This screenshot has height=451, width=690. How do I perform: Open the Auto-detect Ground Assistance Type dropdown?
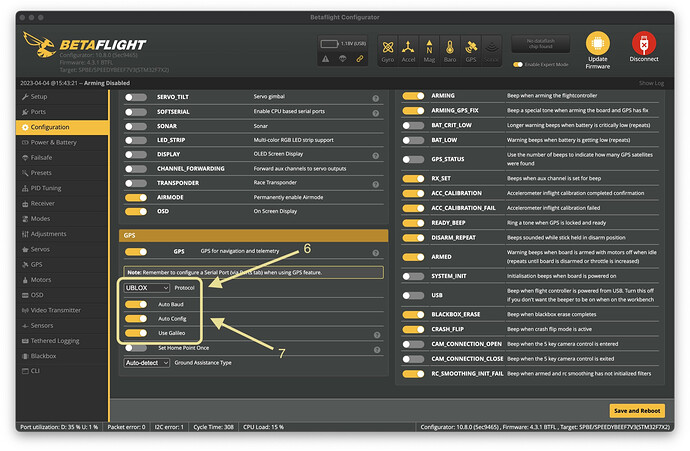(x=147, y=363)
